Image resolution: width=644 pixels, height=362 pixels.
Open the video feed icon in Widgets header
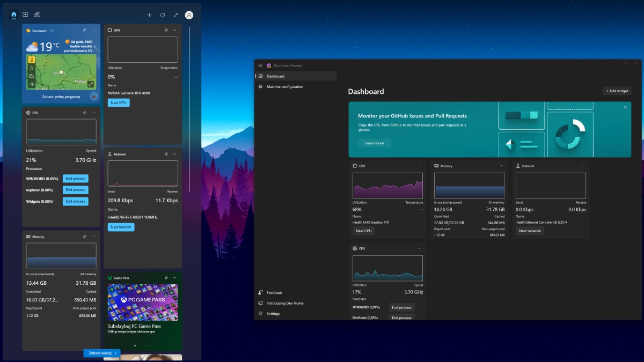pyautogui.click(x=25, y=14)
